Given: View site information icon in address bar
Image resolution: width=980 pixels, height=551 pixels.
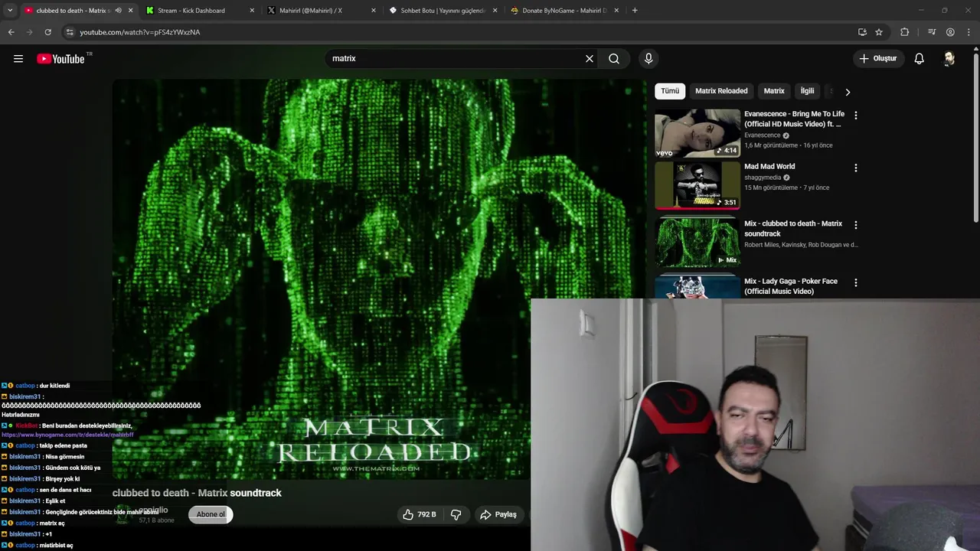Looking at the screenshot, I should tap(70, 32).
